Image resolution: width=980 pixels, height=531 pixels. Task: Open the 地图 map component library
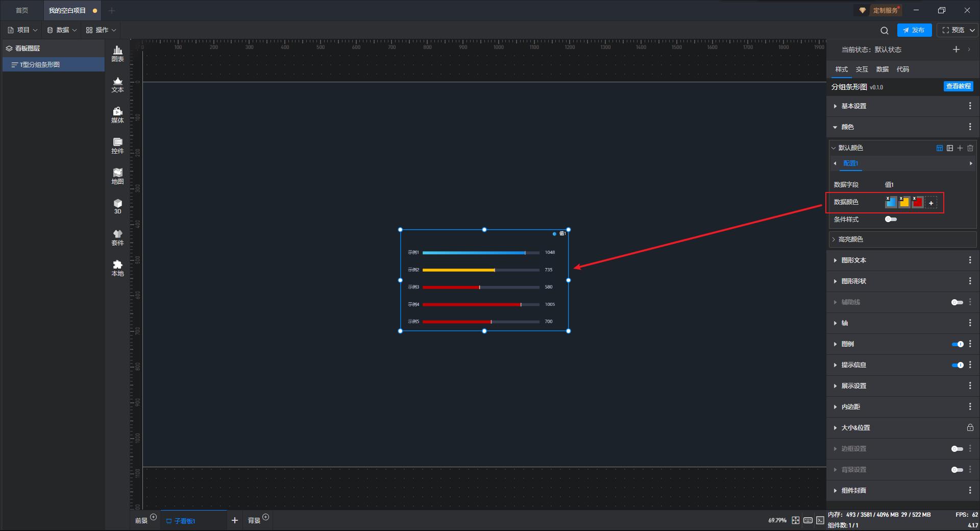(117, 176)
